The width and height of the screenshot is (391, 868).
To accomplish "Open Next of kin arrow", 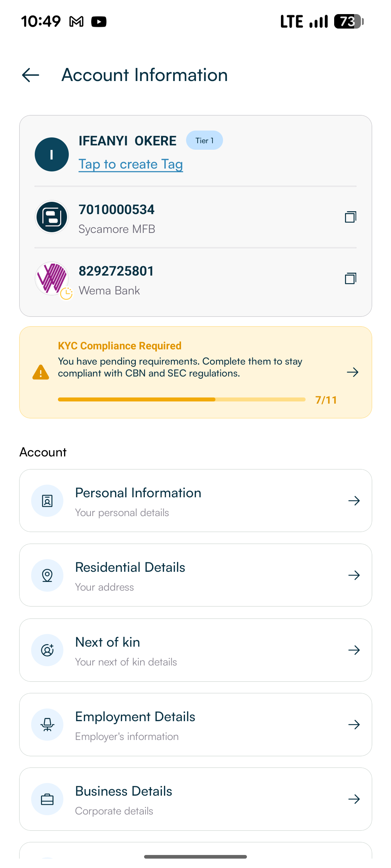I will [354, 650].
